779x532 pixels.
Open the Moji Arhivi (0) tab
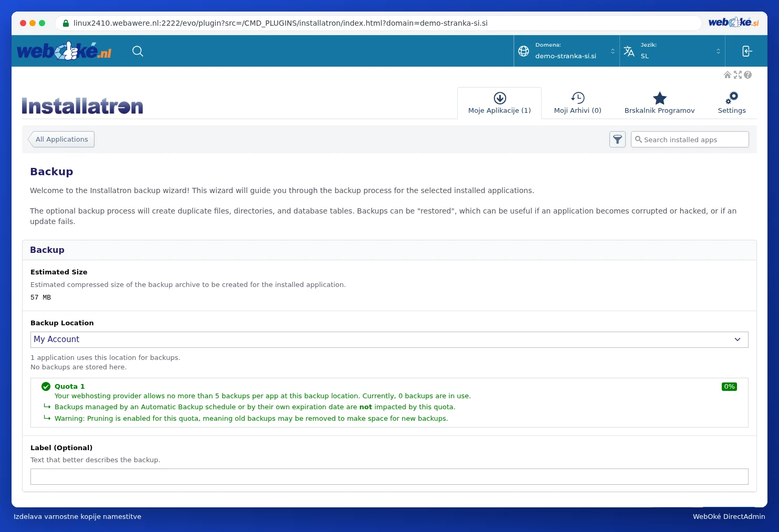(x=578, y=103)
